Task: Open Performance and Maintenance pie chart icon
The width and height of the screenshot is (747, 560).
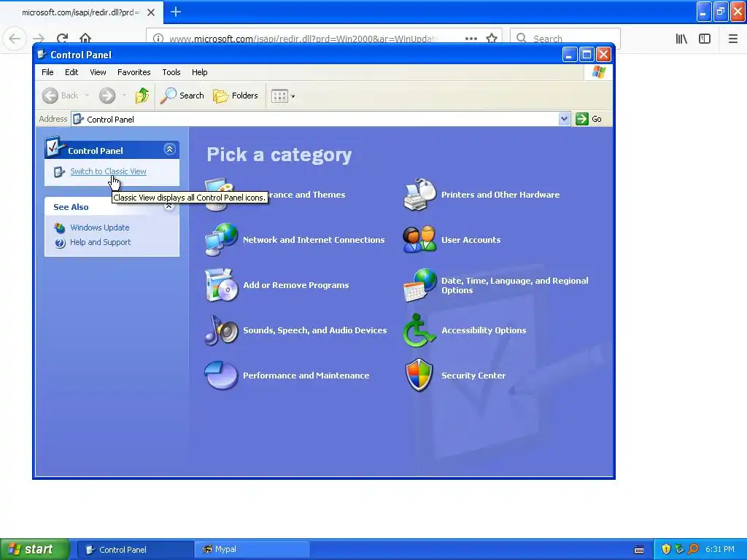Action: point(221,376)
